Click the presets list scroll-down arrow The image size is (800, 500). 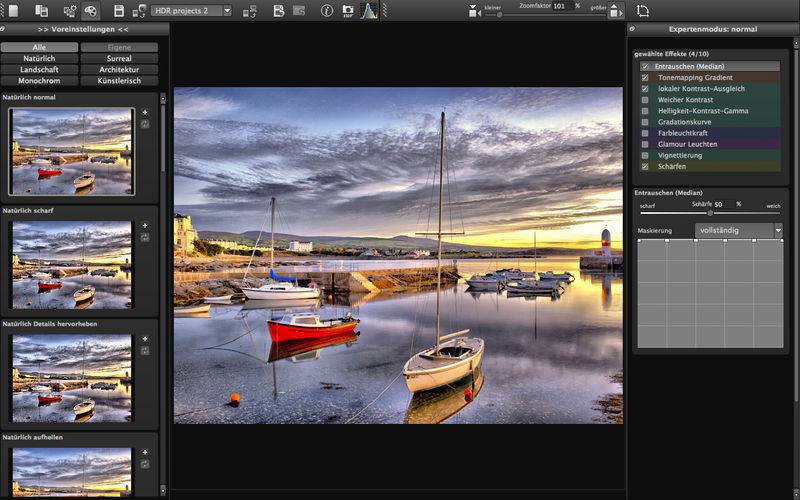pyautogui.click(x=163, y=491)
